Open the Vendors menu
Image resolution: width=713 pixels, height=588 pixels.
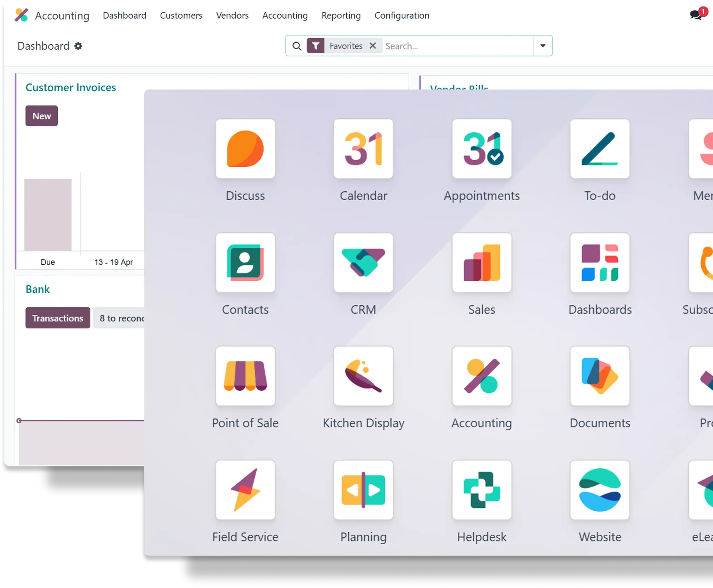coord(232,15)
